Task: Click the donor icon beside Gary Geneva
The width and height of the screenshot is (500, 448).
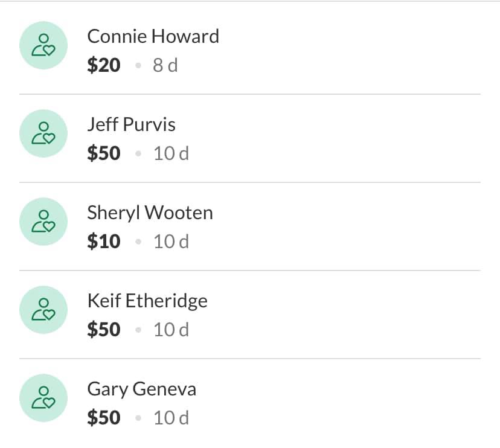Action: [x=42, y=397]
